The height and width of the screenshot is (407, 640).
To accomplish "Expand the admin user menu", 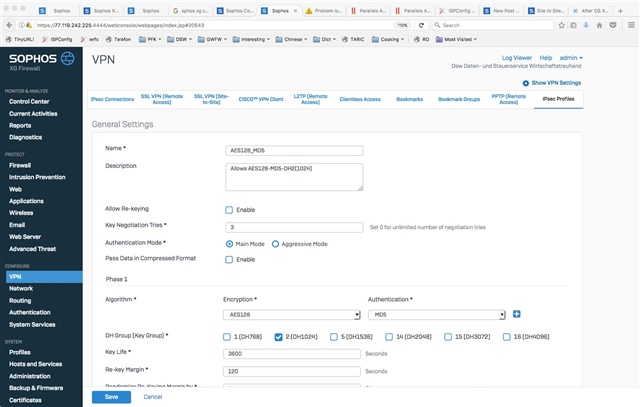I will pos(571,58).
